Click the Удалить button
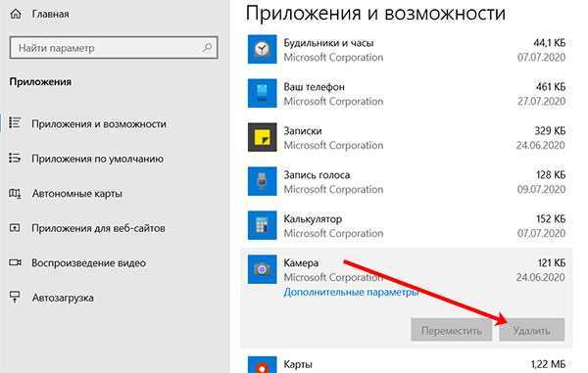This screenshot has height=373, width=588. click(x=532, y=330)
